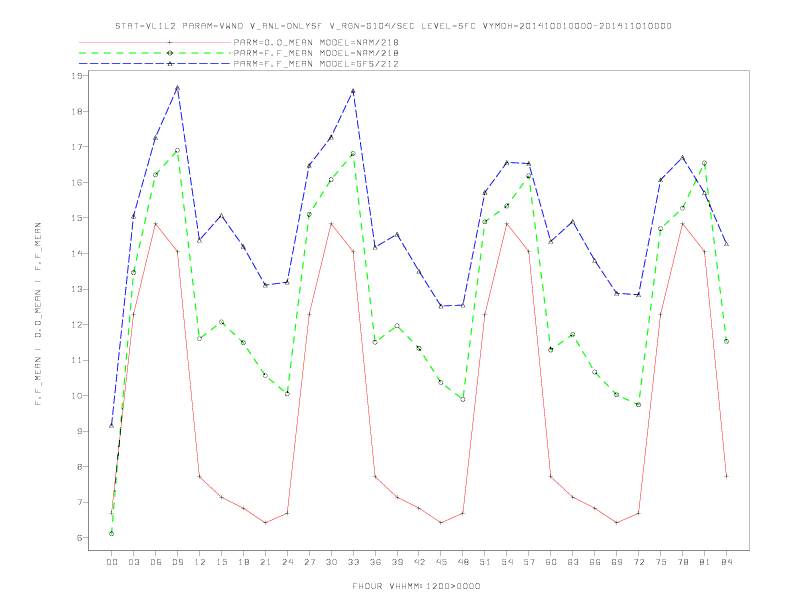
Task: Select legend entry PARM=F.F_MEAN MODEL=NAM/218
Action: click(316, 53)
